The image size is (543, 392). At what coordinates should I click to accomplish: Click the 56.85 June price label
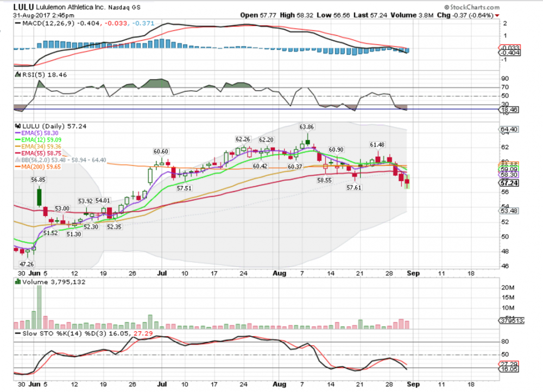tap(37, 179)
